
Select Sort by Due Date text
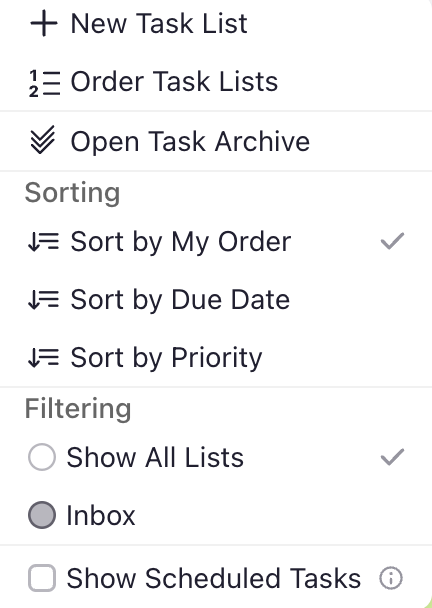[x=180, y=300]
